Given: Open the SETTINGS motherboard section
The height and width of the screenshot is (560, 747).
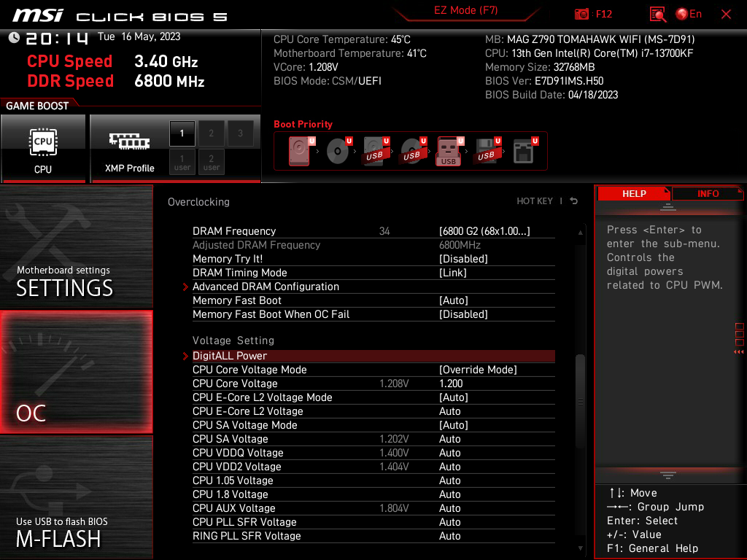Looking at the screenshot, I should tap(76, 246).
